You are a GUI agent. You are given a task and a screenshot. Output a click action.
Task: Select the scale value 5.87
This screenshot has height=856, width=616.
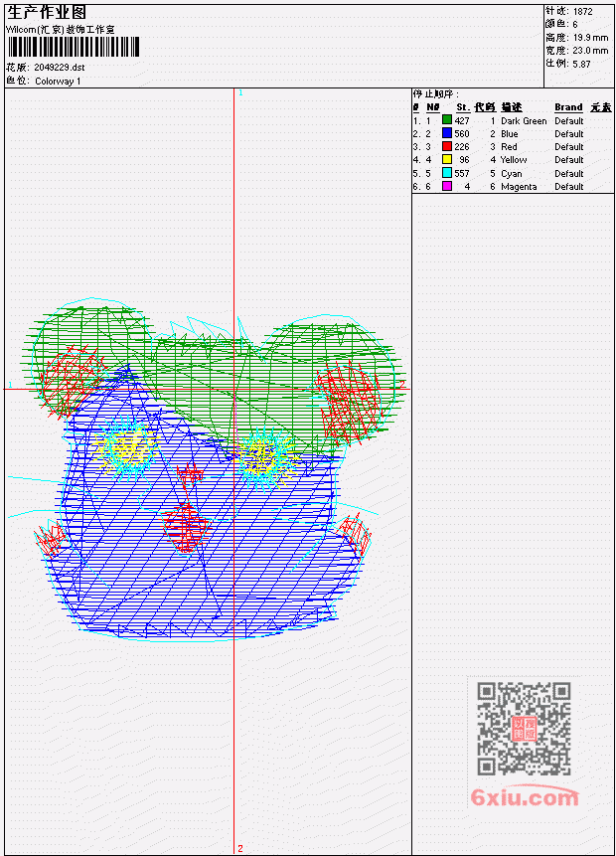pos(581,64)
